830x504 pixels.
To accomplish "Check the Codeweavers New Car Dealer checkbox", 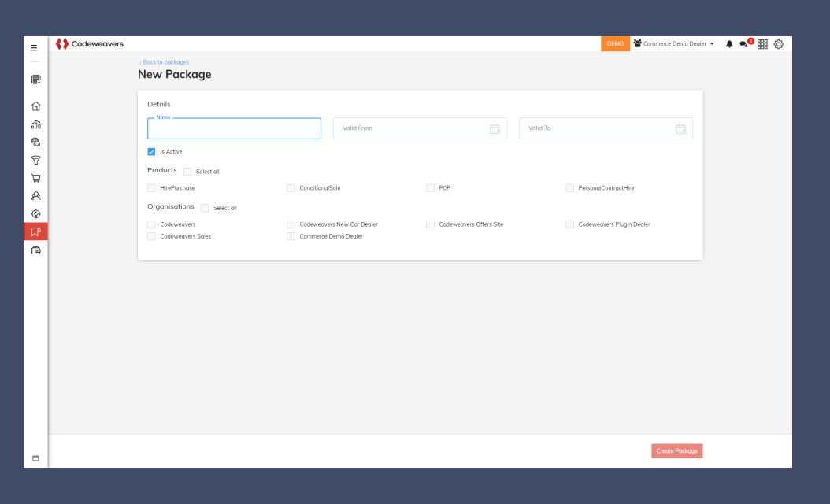I will click(291, 224).
